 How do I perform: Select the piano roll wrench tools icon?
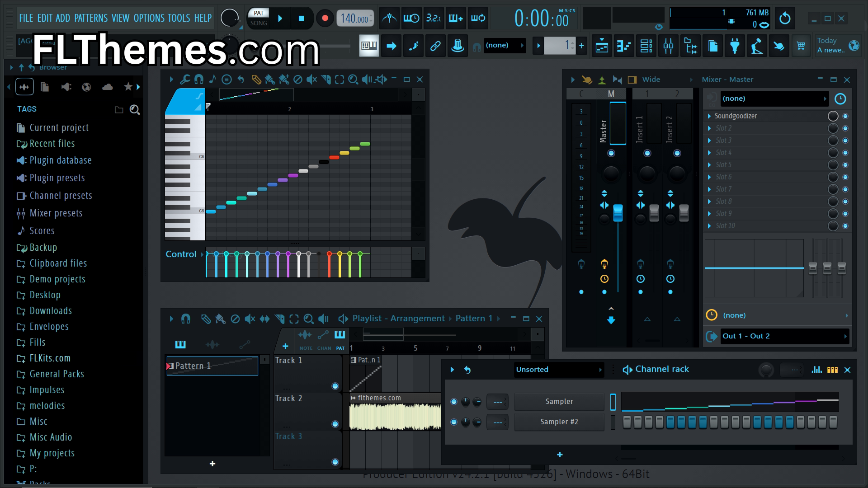[184, 80]
